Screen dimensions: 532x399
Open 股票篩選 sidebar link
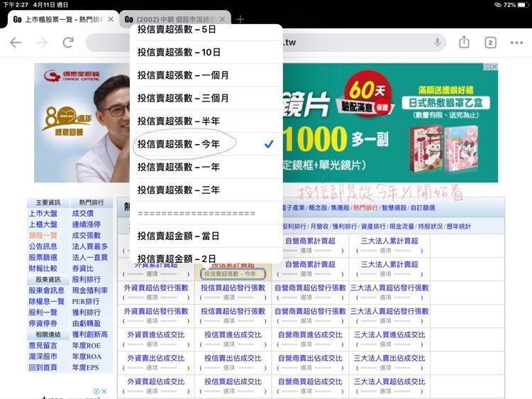[x=43, y=258]
